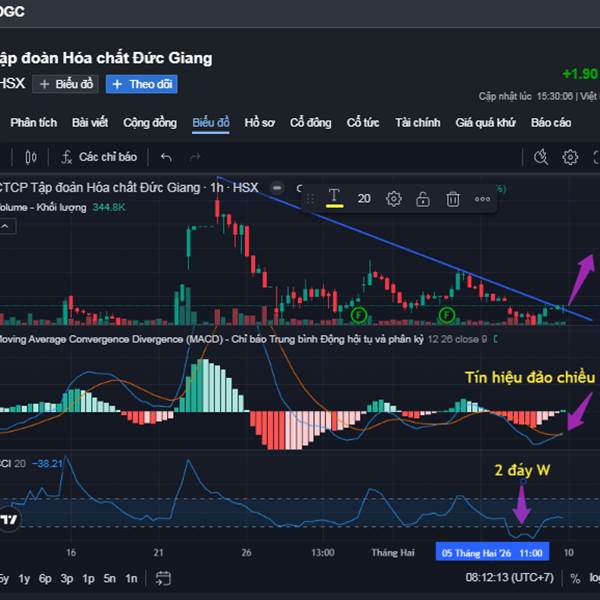This screenshot has width=600, height=600.
Task: Click the first green F marker
Action: tap(359, 315)
